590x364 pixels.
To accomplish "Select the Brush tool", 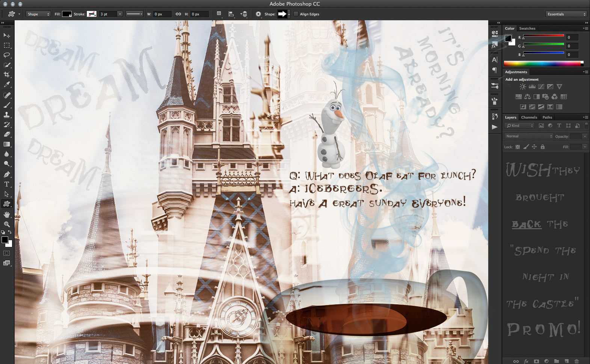I will point(7,105).
